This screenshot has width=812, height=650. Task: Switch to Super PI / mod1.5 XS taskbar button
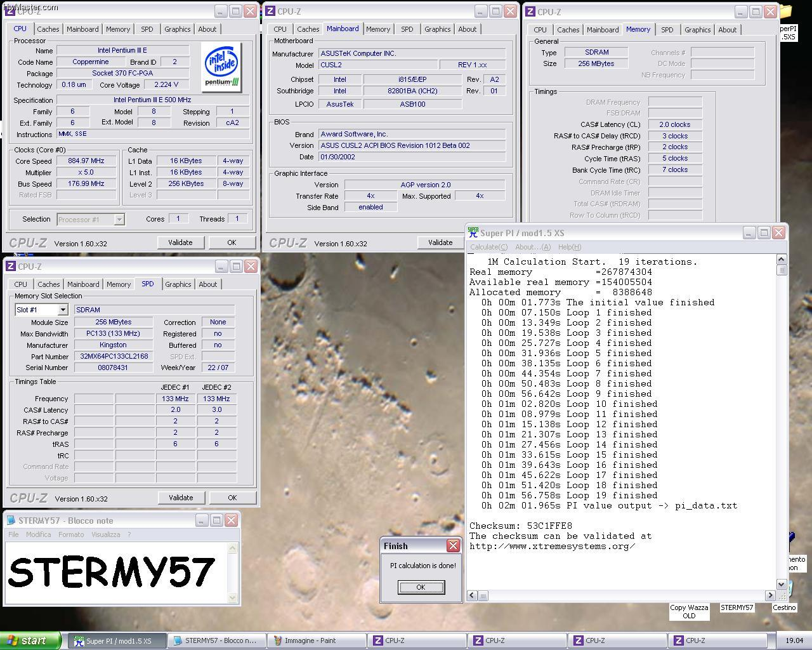[117, 640]
